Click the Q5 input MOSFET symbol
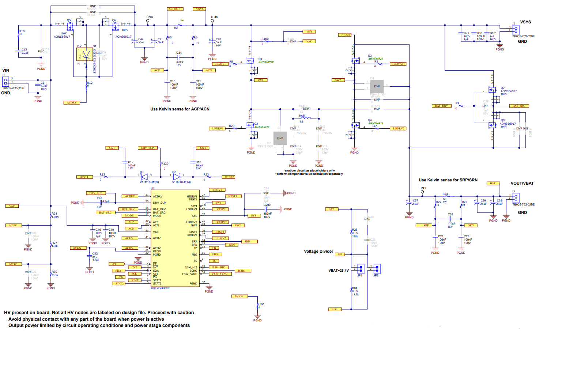Viewport: 570px width, 392px height. [x=70, y=26]
